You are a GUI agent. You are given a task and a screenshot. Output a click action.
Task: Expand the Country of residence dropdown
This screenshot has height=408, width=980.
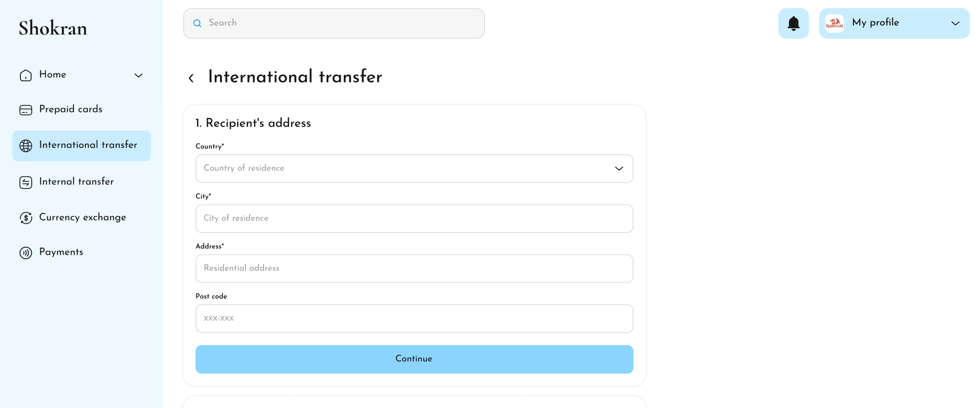618,168
